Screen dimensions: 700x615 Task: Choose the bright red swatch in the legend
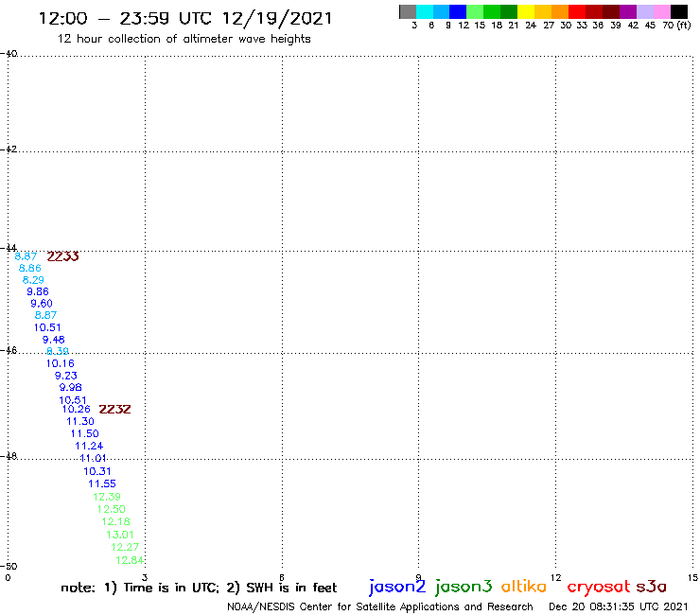577,11
